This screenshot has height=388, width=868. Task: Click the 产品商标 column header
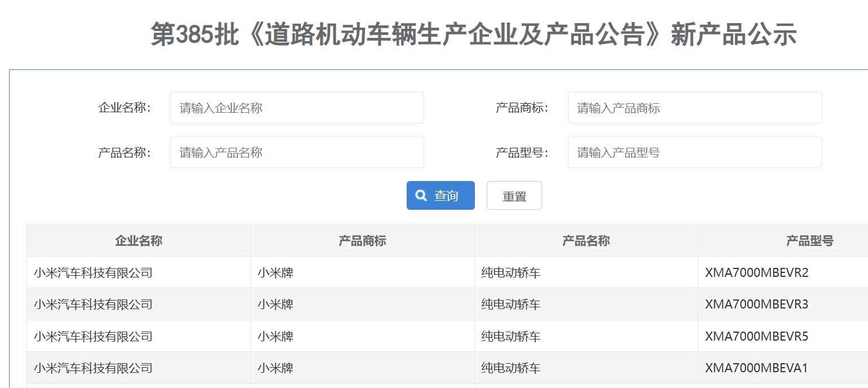coord(363,241)
